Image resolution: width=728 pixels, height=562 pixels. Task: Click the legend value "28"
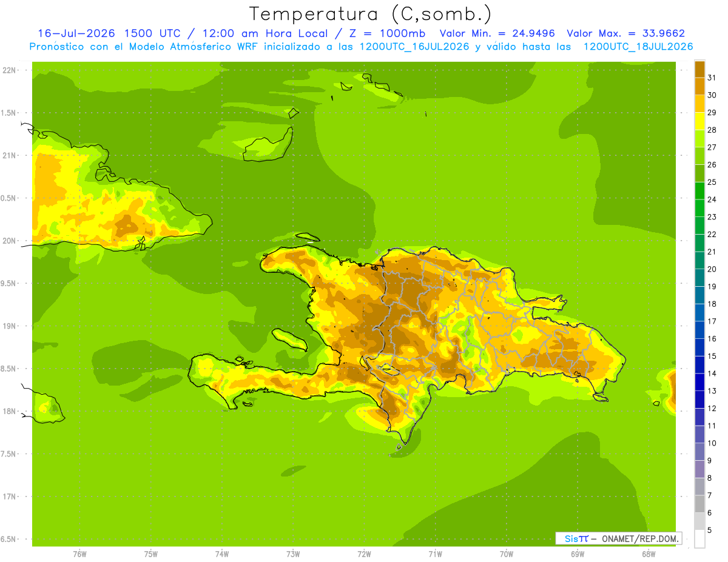[712, 130]
